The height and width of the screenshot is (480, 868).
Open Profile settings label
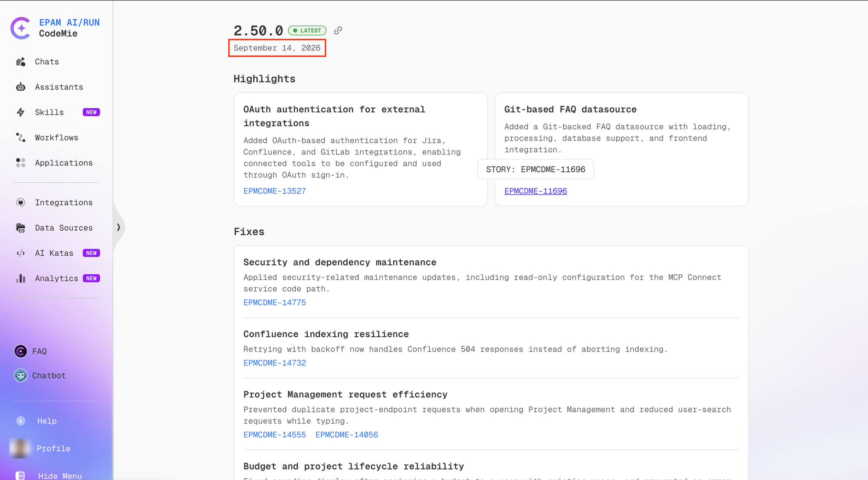(x=53, y=448)
